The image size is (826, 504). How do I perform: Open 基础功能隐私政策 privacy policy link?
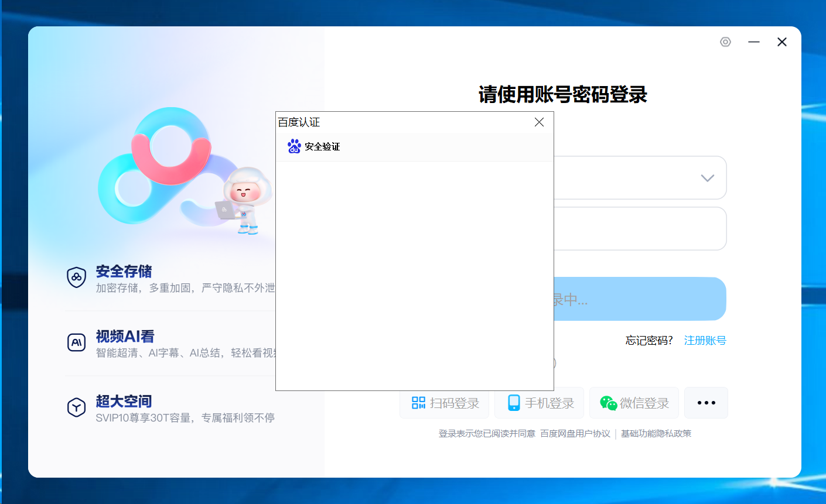tap(656, 434)
